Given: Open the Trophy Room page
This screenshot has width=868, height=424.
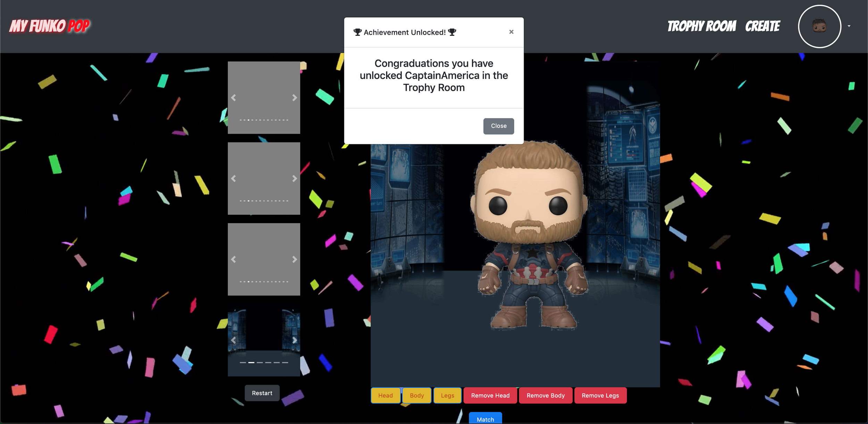Looking at the screenshot, I should [x=701, y=26].
